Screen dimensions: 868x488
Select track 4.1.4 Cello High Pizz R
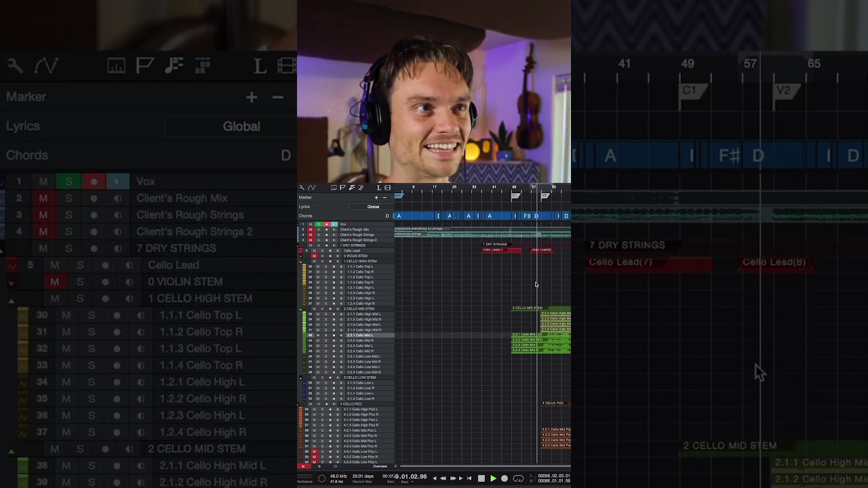click(361, 425)
